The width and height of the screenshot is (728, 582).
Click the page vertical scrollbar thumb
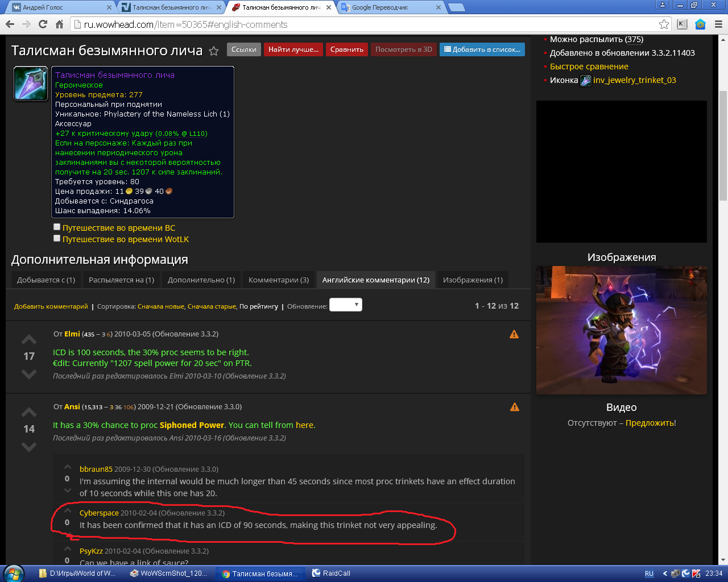723,145
